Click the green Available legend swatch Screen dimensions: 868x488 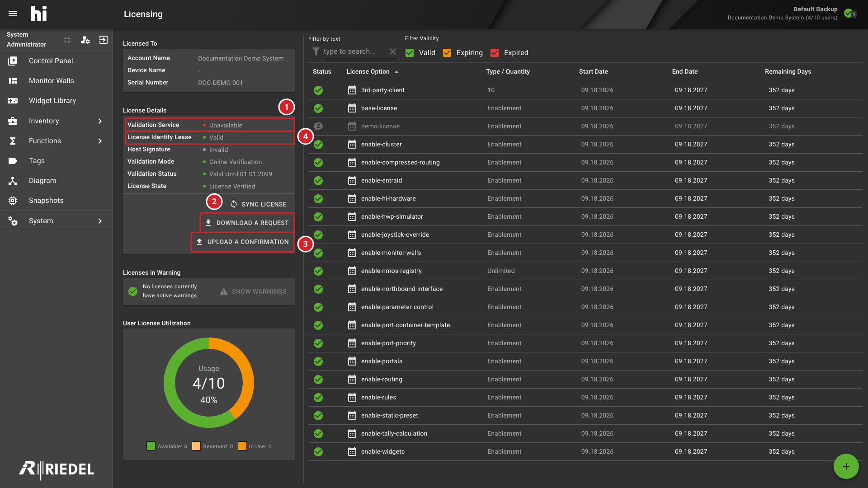(151, 446)
